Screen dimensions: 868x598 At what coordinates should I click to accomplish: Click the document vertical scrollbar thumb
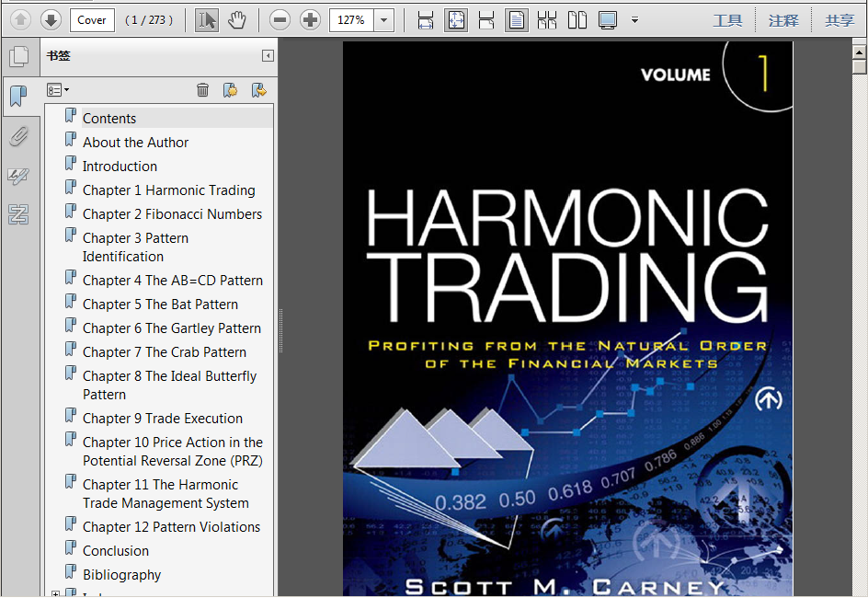click(859, 67)
